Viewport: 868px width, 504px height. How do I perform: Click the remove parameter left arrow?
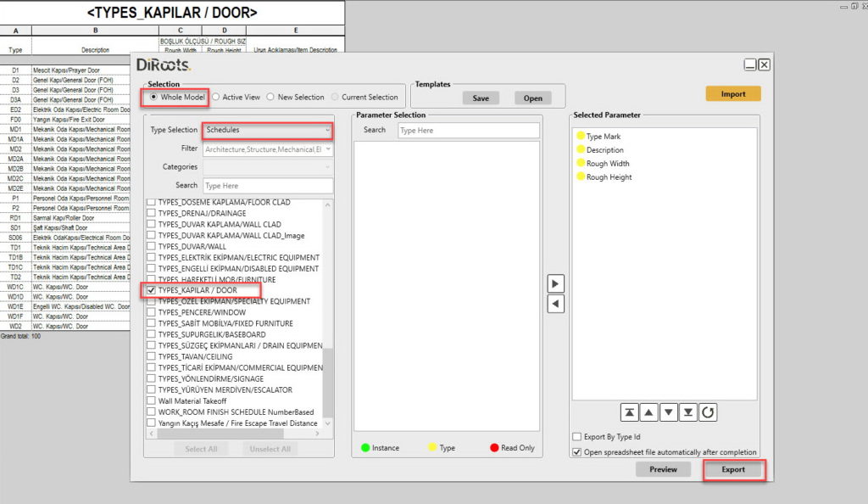[556, 304]
